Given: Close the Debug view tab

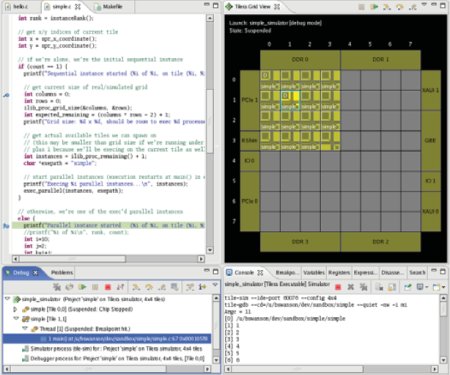Looking at the screenshot, I should pos(35,273).
